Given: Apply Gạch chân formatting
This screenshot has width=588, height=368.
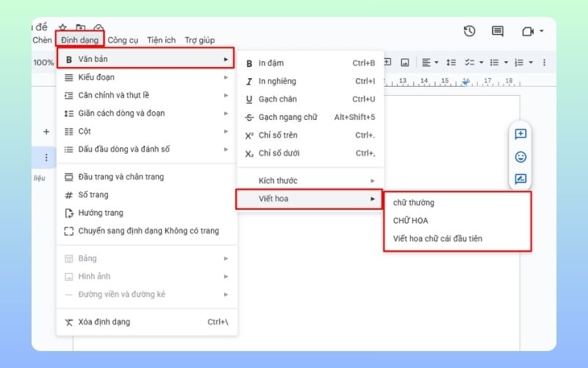Looking at the screenshot, I should [310, 99].
